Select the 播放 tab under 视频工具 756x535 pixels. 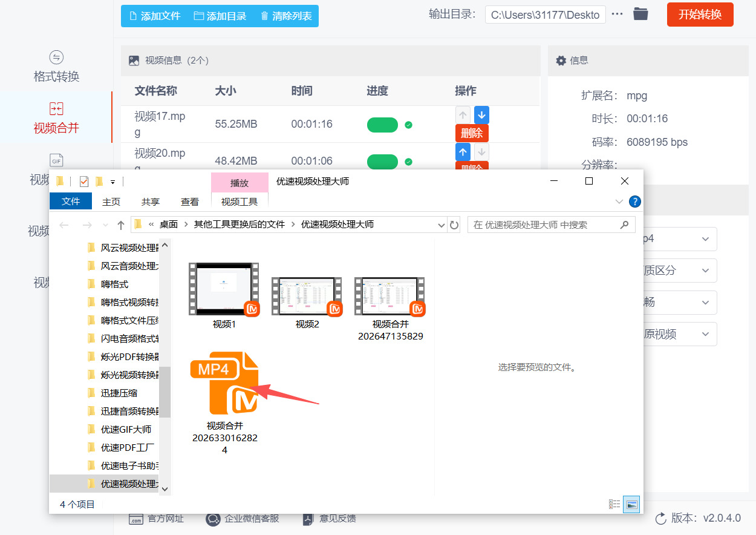240,183
